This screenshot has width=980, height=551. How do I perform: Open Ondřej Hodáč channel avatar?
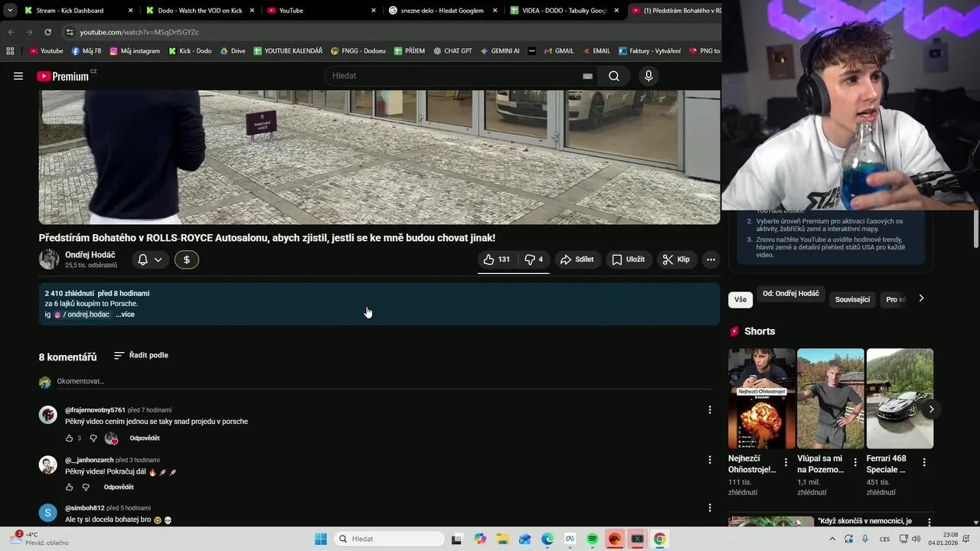tap(49, 259)
